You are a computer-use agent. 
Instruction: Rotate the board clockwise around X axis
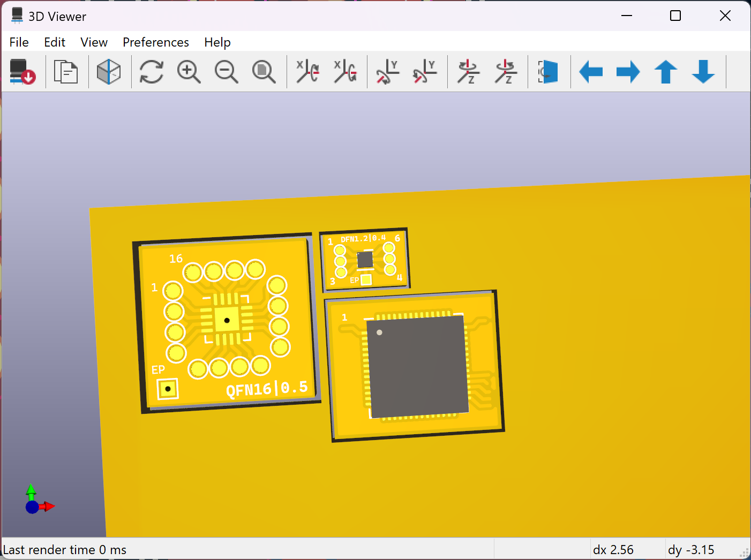(x=307, y=72)
